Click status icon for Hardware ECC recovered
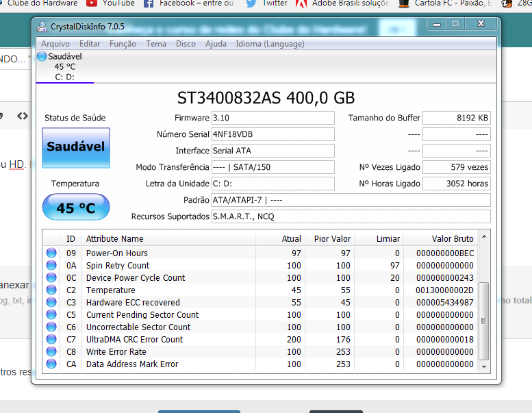Image resolution: width=532 pixels, height=413 pixels. click(51, 302)
